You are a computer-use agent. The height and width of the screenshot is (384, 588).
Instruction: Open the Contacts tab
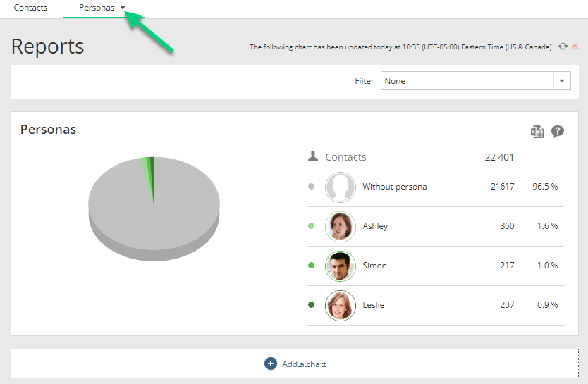tap(30, 8)
